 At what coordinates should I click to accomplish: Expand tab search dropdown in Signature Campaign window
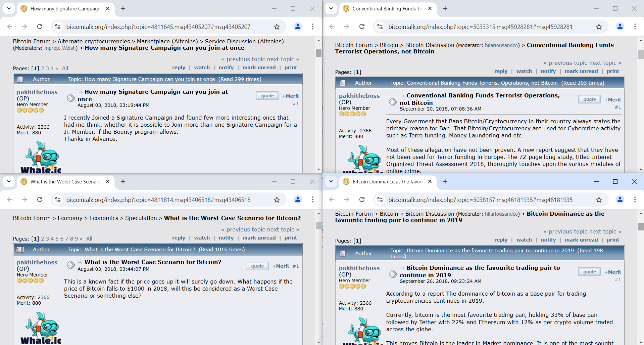[9, 8]
